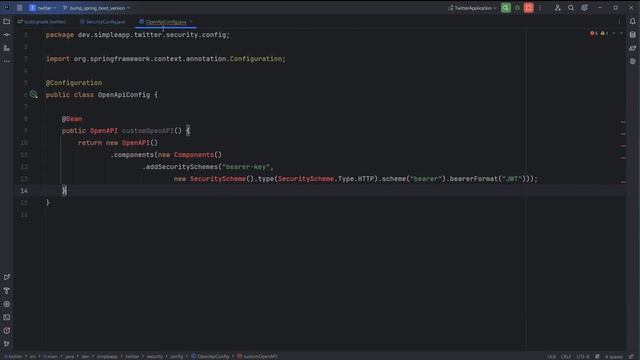This screenshot has width=640, height=360.
Task: Open the IDE settings gear icon
Action: 584,8
